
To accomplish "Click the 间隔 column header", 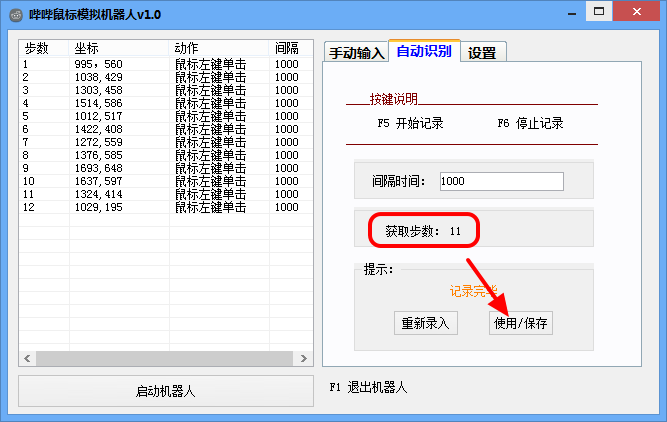I will [x=291, y=48].
